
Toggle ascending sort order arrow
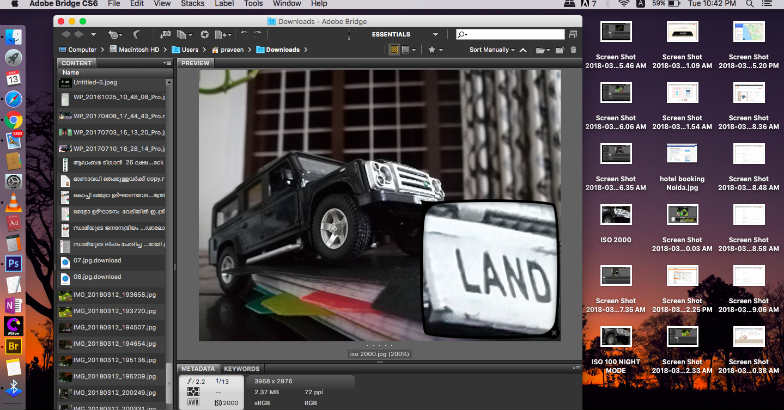click(523, 50)
